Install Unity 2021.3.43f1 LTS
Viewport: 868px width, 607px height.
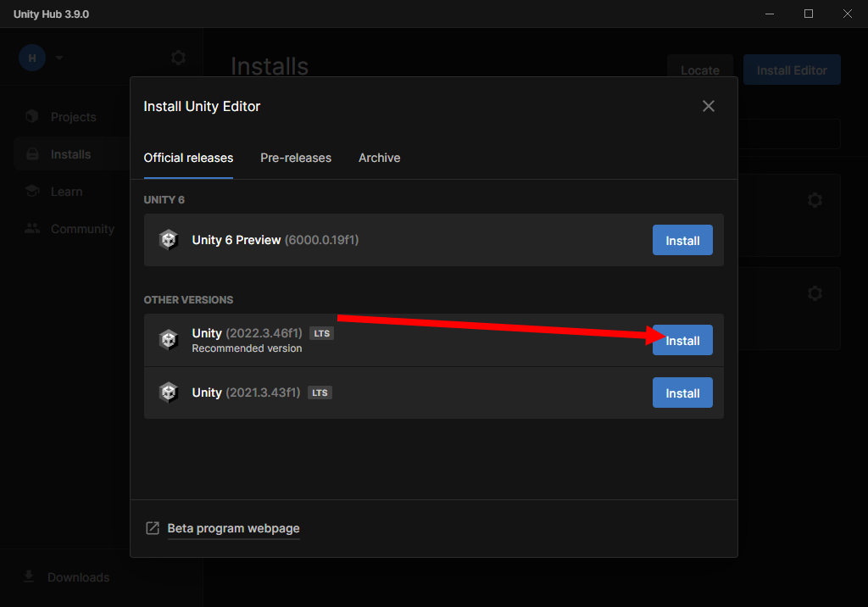682,393
